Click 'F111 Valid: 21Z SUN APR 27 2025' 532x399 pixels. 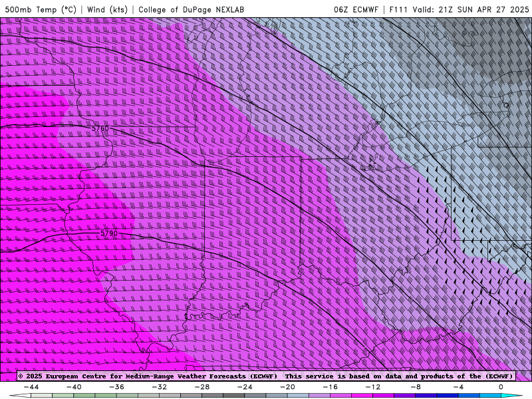[459, 9]
